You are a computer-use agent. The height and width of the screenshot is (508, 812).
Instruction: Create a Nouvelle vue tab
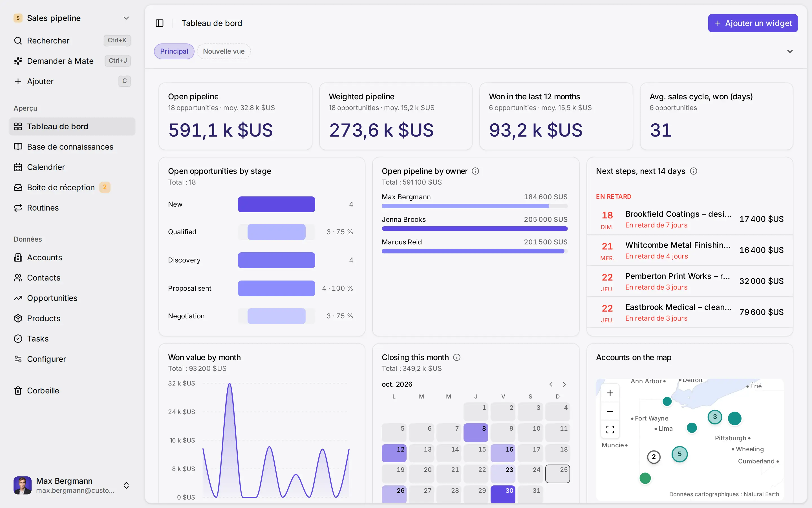pyautogui.click(x=224, y=51)
